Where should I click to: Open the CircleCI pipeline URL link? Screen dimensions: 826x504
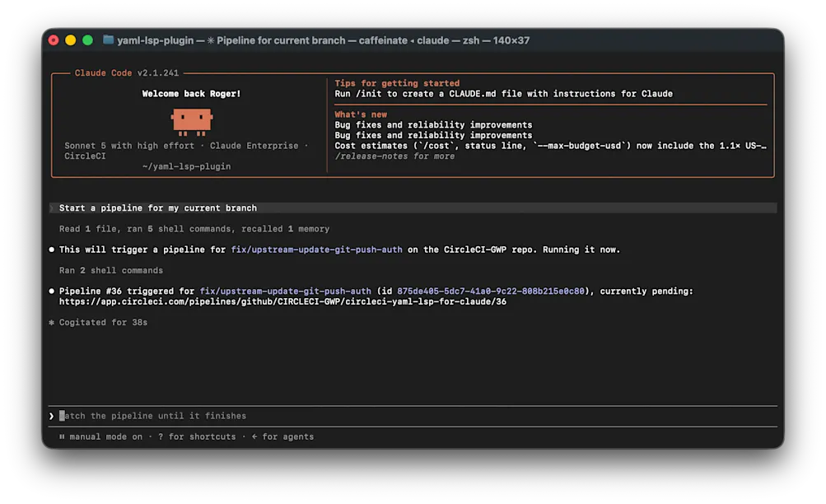(282, 301)
